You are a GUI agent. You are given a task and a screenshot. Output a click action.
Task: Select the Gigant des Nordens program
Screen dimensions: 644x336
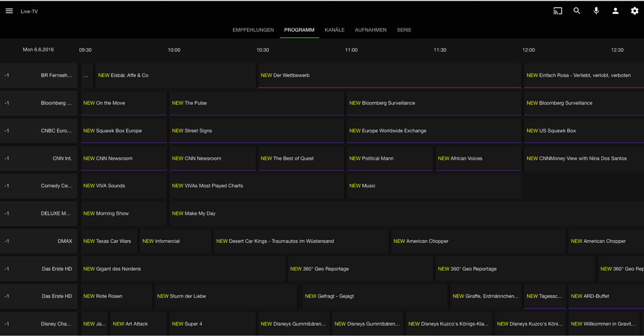click(x=183, y=269)
